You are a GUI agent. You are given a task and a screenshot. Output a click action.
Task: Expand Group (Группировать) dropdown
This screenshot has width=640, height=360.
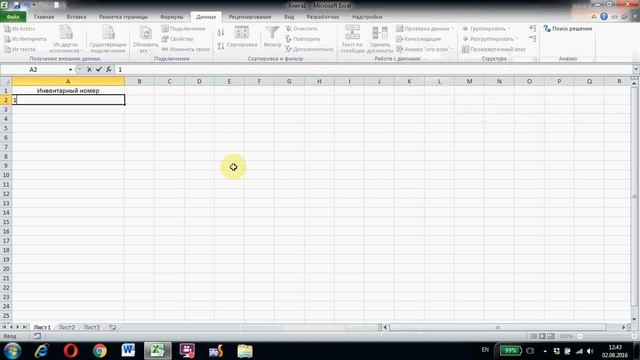(509, 29)
